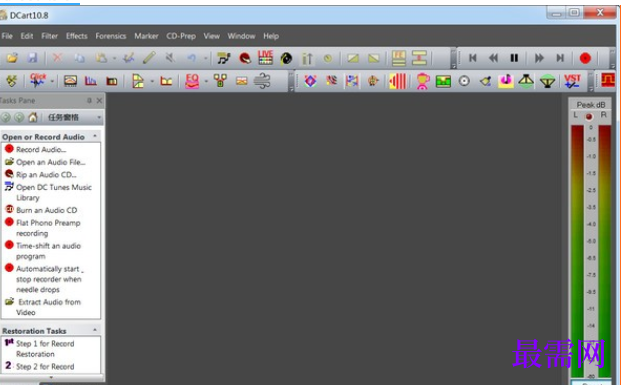This screenshot has height=385, width=624.
Task: Click the round disc target icon
Action: (464, 81)
